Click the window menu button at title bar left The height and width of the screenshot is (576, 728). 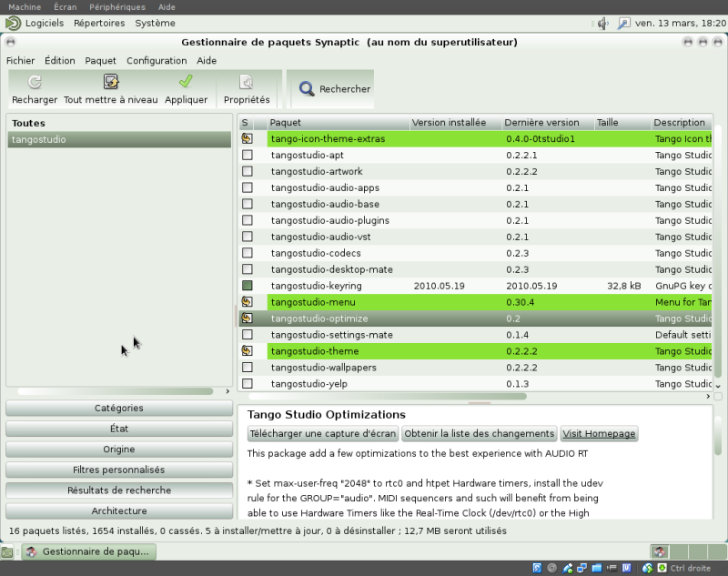(x=11, y=42)
